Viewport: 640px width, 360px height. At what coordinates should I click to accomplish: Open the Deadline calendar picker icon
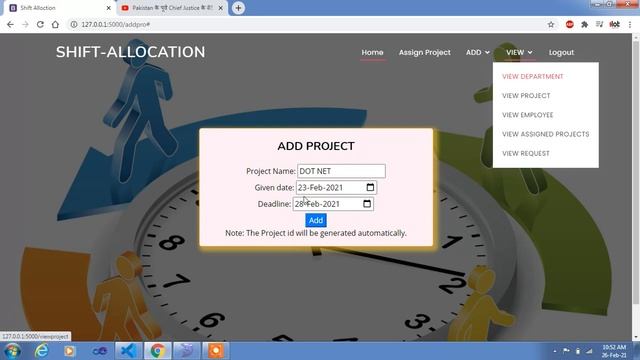pyautogui.click(x=367, y=204)
